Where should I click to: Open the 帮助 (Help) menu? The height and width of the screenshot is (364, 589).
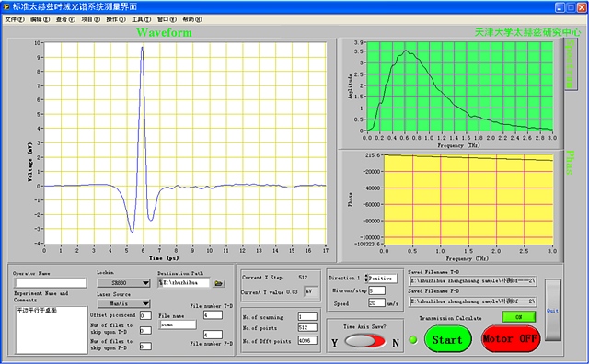[192, 19]
